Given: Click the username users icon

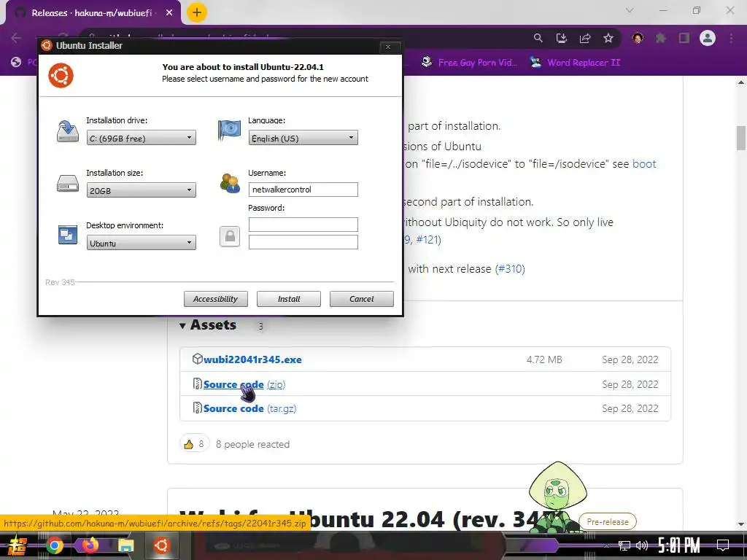Looking at the screenshot, I should coord(230,183).
